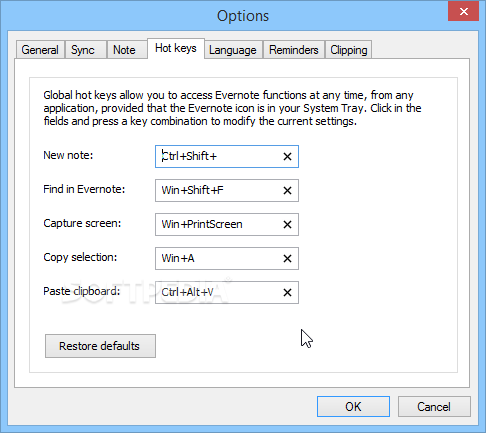The width and height of the screenshot is (486, 433).
Task: Clear the Capture screen hotkey
Action: click(x=287, y=224)
